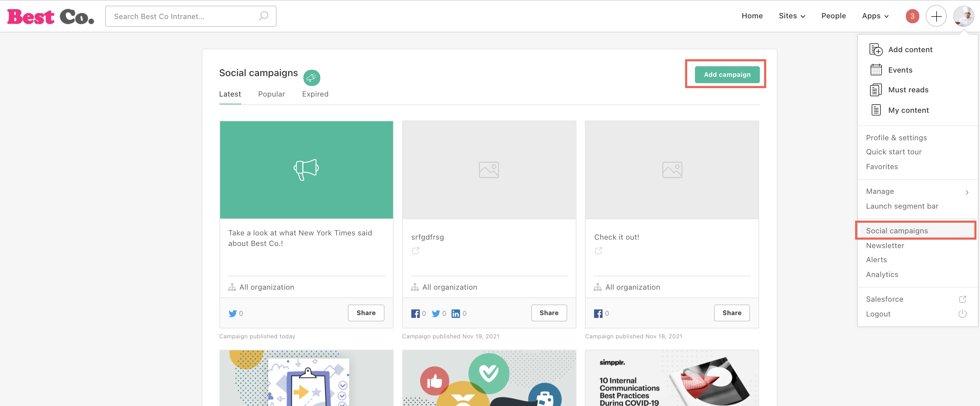Screen dimensions: 980x406
Task: Click the Must reads documents icon
Action: [x=876, y=90]
